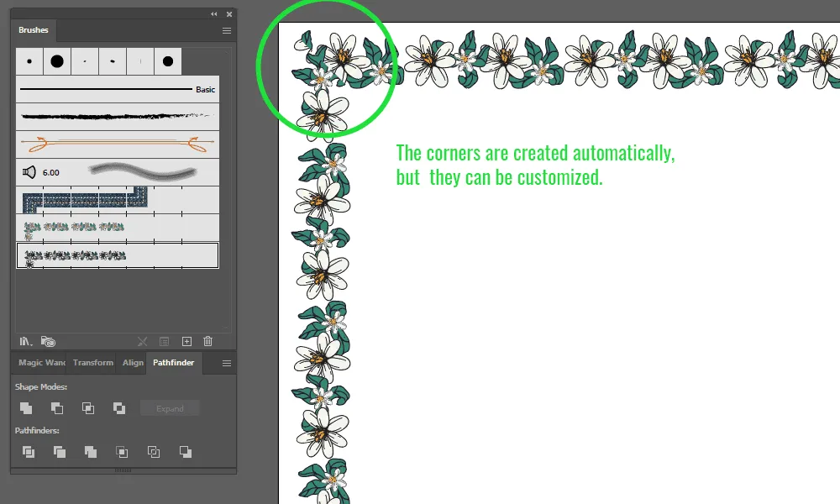Screen dimensions: 840x504
Task: Apply Unite shape mode in Pathfinder
Action: [x=26, y=408]
